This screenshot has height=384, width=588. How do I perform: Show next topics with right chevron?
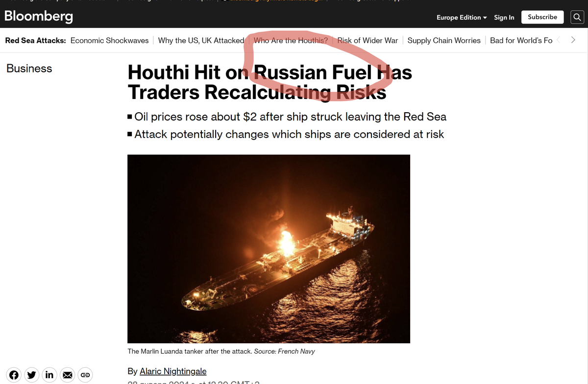point(573,40)
